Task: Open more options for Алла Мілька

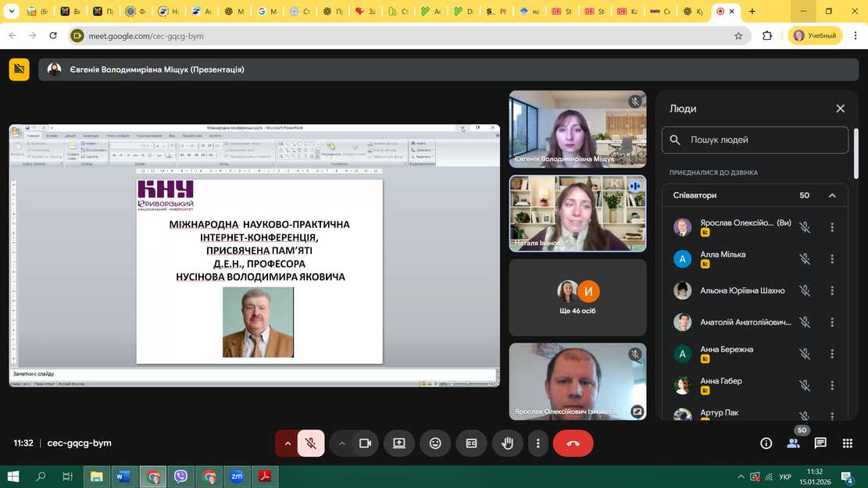Action: pos(832,259)
